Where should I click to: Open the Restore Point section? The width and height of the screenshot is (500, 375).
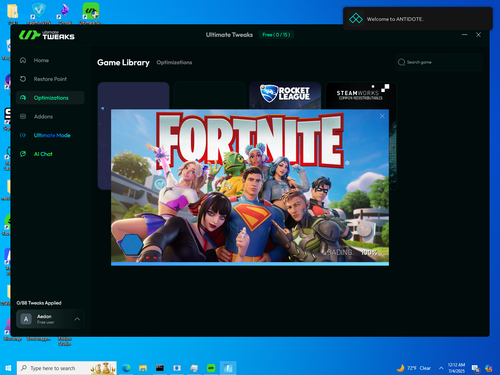coord(50,79)
